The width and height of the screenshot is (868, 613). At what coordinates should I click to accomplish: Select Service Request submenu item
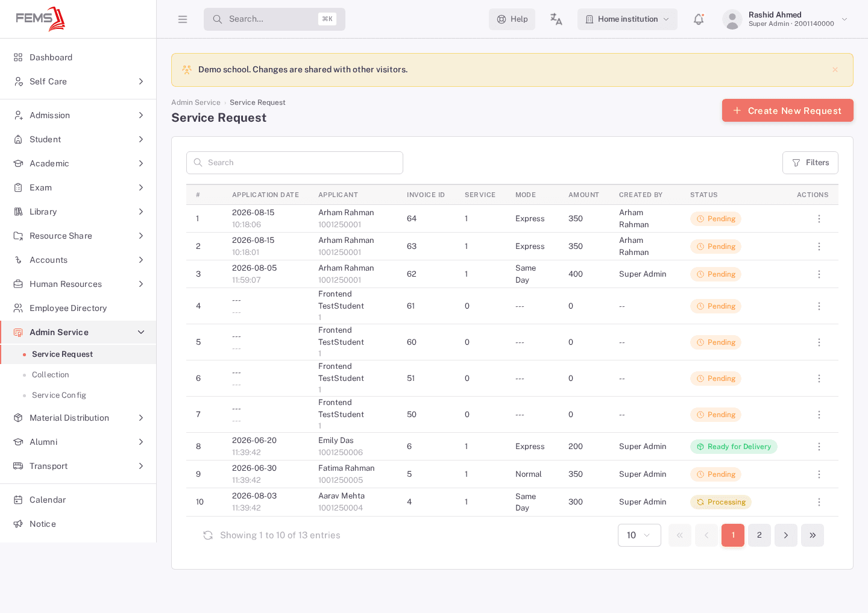point(78,354)
